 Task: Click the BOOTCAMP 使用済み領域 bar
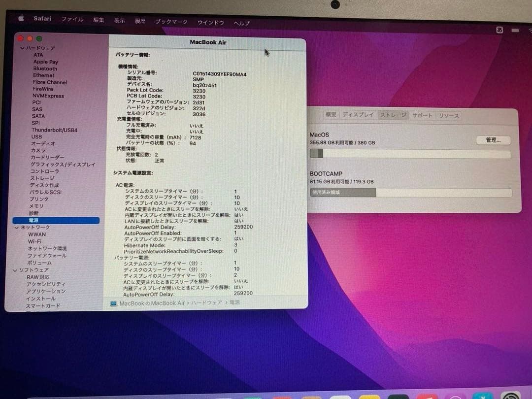click(342, 193)
